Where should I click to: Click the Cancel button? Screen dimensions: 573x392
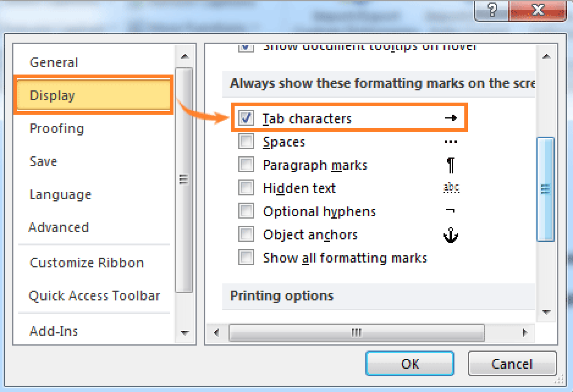click(x=512, y=364)
